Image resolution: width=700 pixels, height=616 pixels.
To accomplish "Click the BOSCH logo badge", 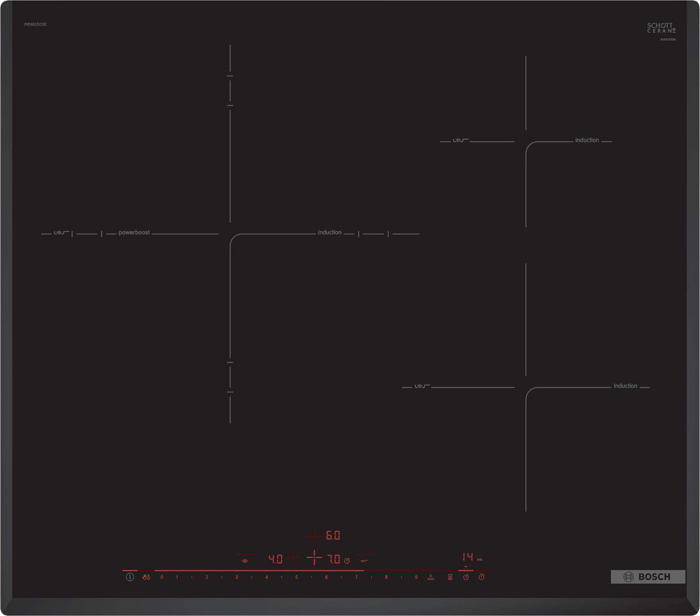I will tap(648, 577).
